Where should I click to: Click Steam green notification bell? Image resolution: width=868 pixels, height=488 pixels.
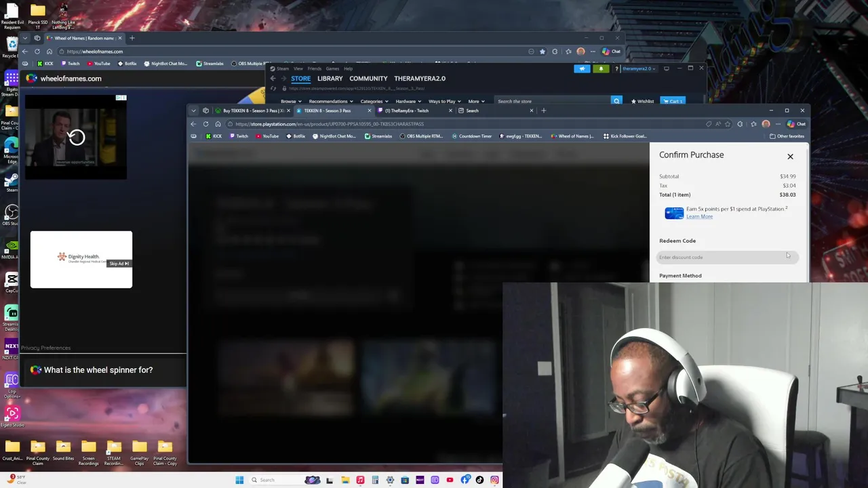(600, 68)
